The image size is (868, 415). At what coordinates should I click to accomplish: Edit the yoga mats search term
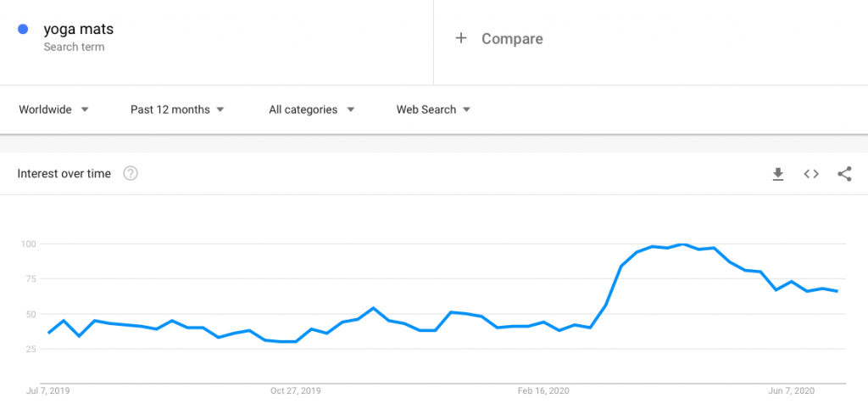79,29
